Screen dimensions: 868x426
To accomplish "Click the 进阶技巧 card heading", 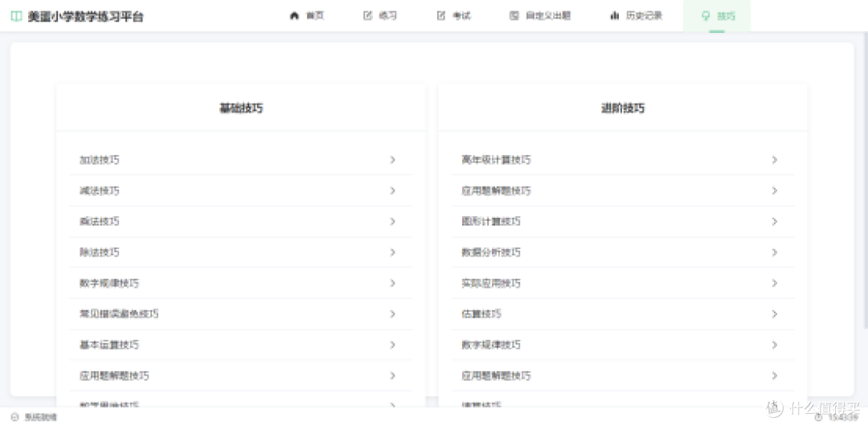I will [x=623, y=108].
